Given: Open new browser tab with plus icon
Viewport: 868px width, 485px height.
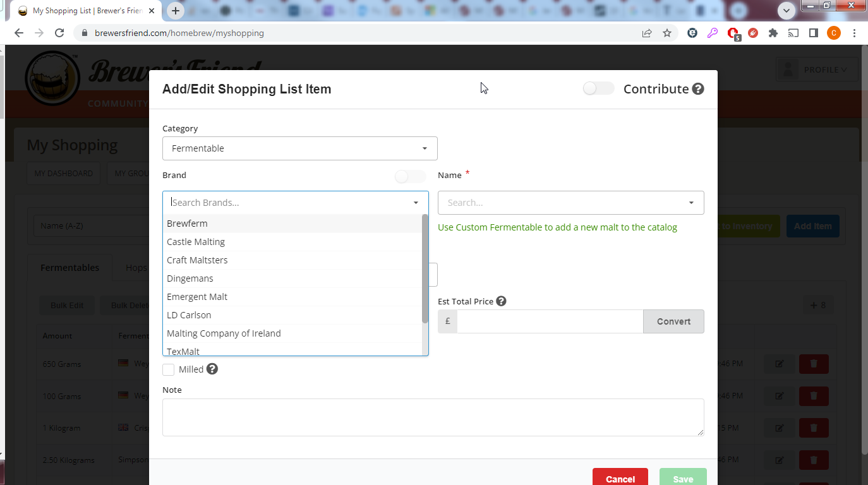Looking at the screenshot, I should 176,11.
